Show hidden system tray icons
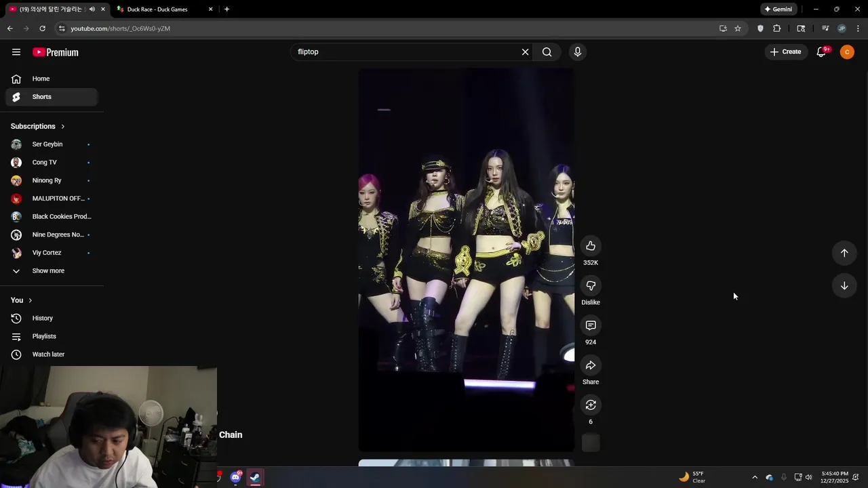Screen dimensions: 868x488 (755, 477)
